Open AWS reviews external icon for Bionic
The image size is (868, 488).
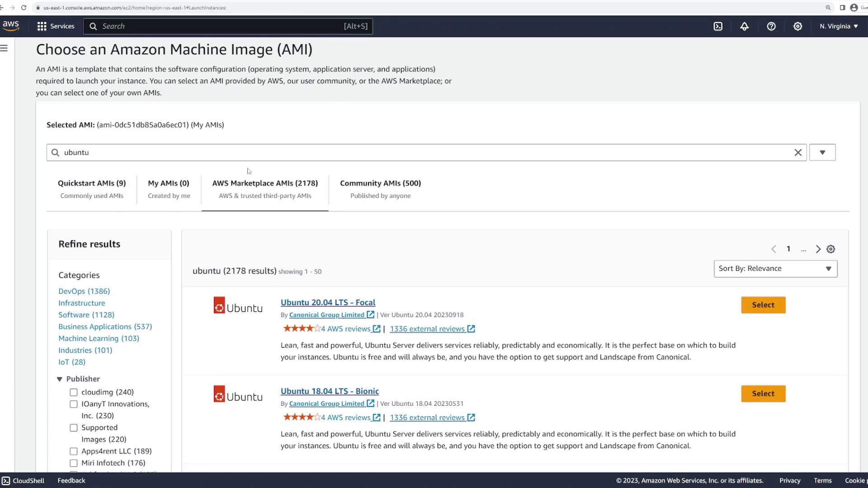(377, 418)
